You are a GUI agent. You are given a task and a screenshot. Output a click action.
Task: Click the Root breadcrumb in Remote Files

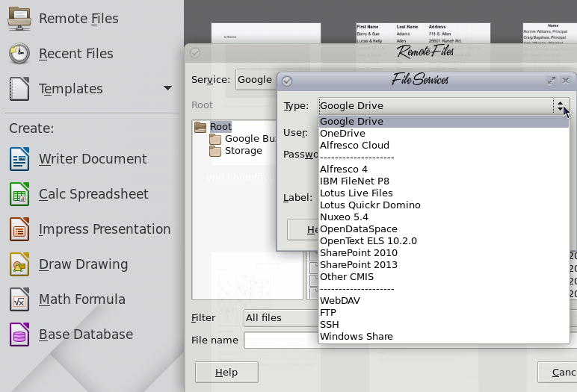coord(202,105)
